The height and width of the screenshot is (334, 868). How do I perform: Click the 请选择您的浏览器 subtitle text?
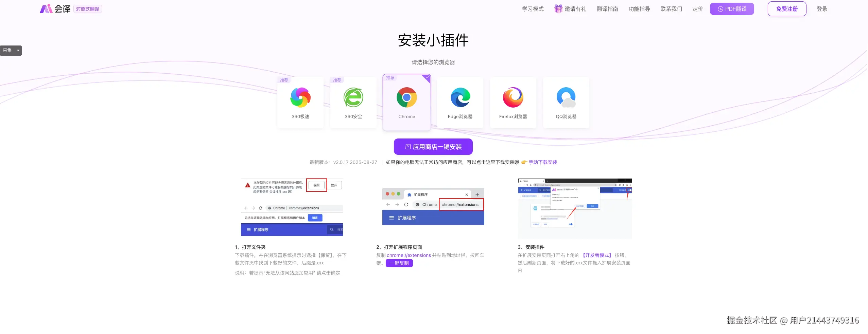pyautogui.click(x=433, y=62)
